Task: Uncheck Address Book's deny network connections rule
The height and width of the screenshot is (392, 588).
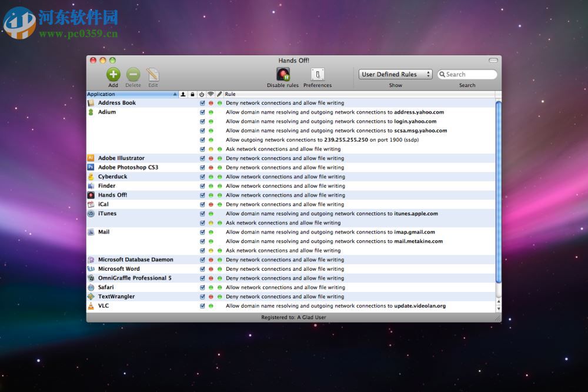Action: click(x=202, y=102)
